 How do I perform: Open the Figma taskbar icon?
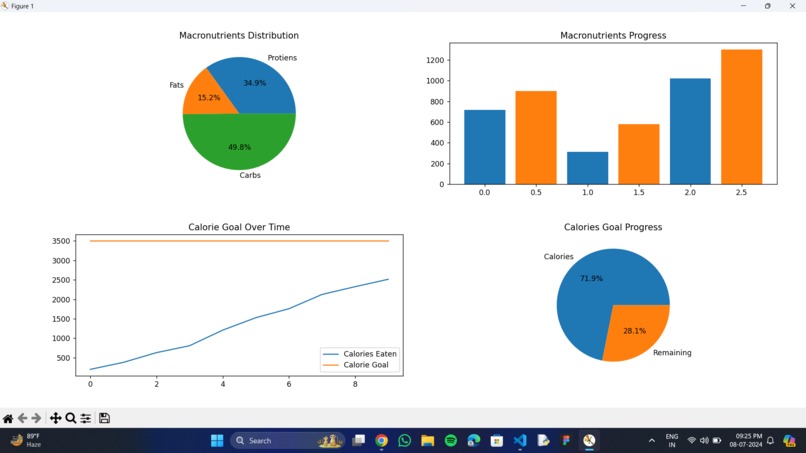click(566, 441)
